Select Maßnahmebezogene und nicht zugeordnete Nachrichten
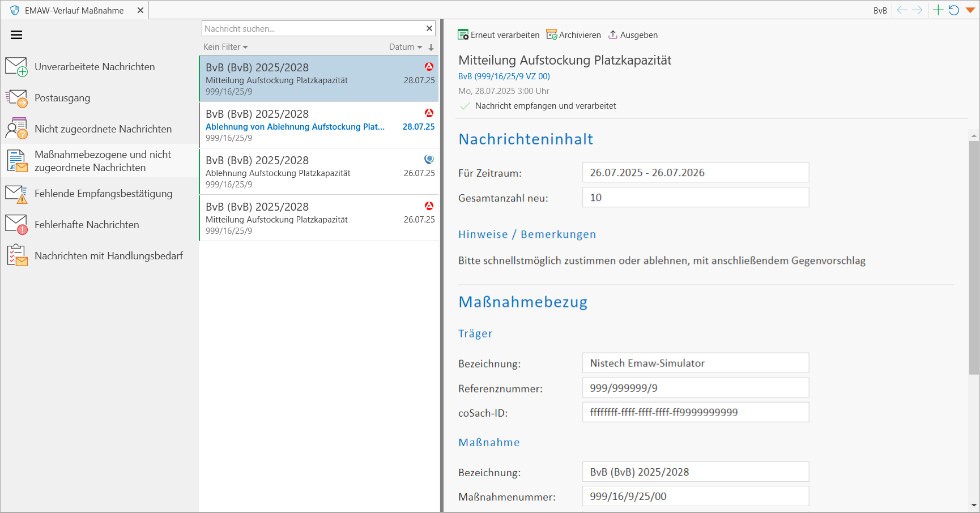Image resolution: width=980 pixels, height=513 pixels. pos(99,161)
